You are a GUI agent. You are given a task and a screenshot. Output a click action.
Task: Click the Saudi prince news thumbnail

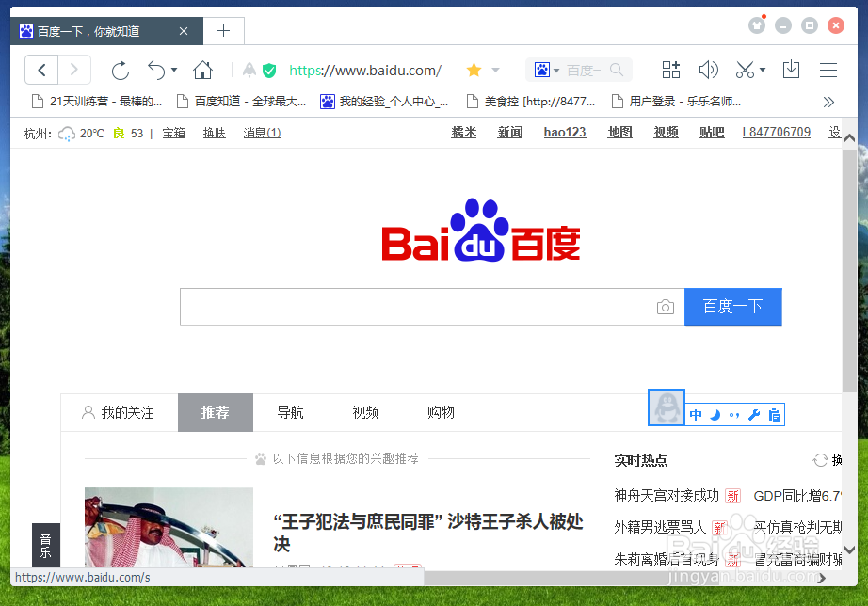(169, 527)
